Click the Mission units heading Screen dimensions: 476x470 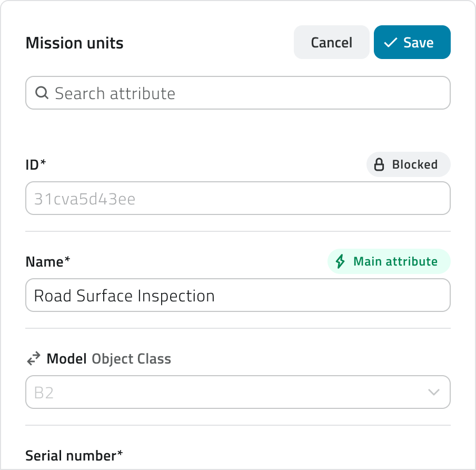(74, 43)
